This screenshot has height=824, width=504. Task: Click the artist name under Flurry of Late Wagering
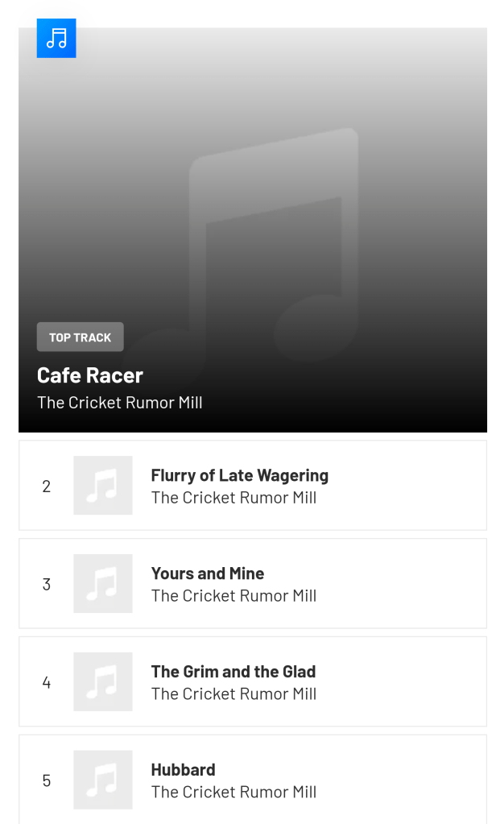pos(233,498)
